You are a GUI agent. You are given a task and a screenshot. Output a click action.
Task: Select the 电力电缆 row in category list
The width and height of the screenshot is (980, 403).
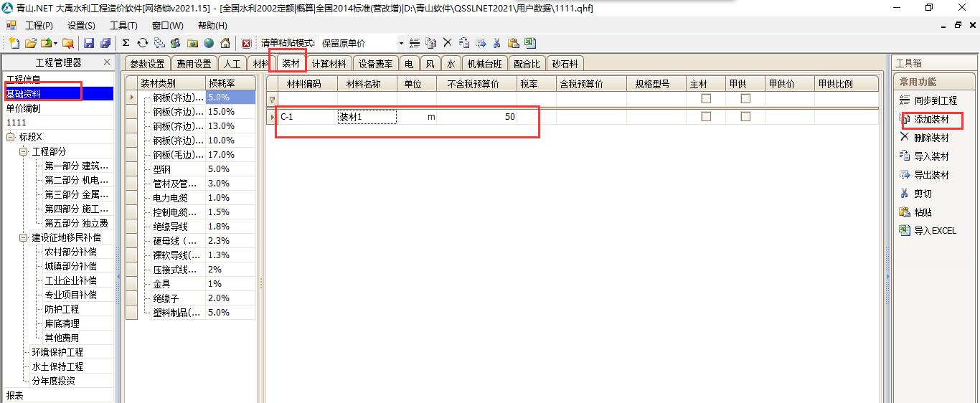pyautogui.click(x=191, y=198)
